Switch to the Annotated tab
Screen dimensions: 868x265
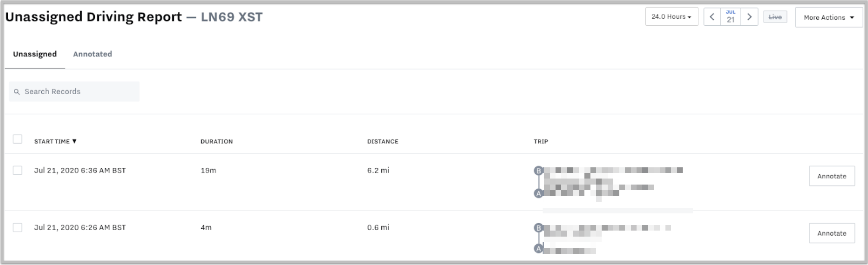pos(93,54)
